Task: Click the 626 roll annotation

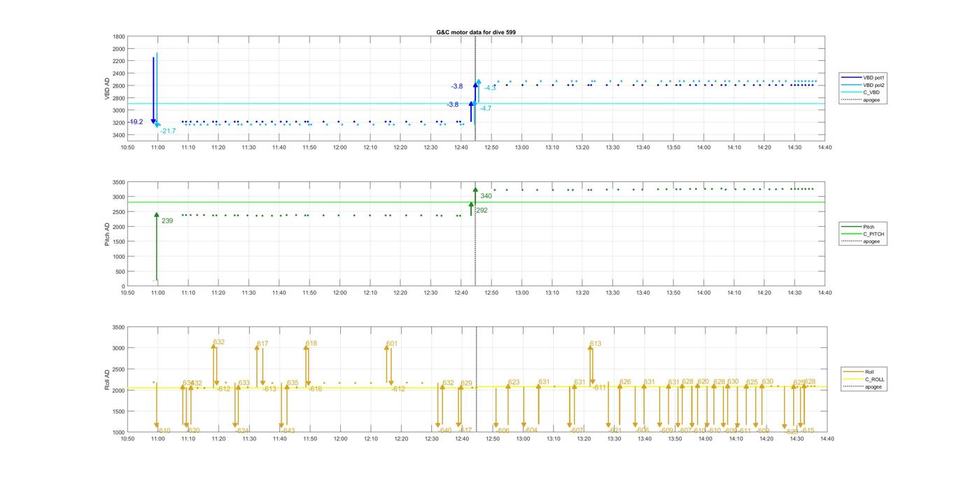Action: 625,382
